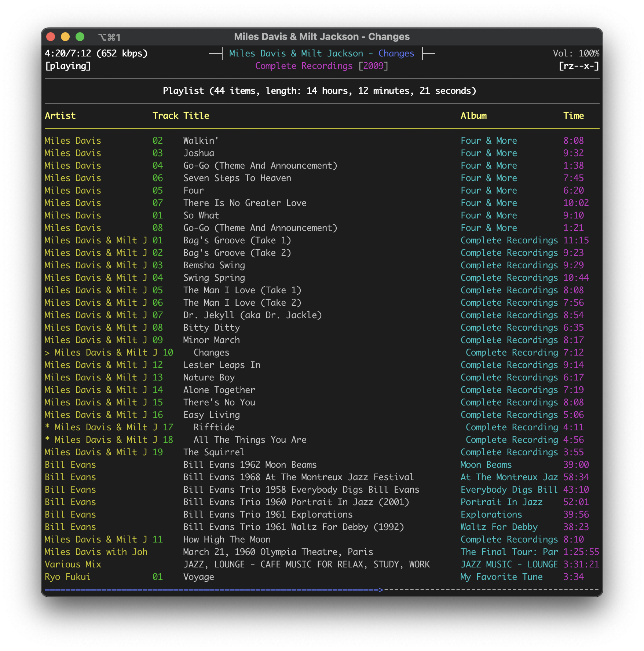
Task: Select the Lester Leaps In track row
Action: (322, 365)
